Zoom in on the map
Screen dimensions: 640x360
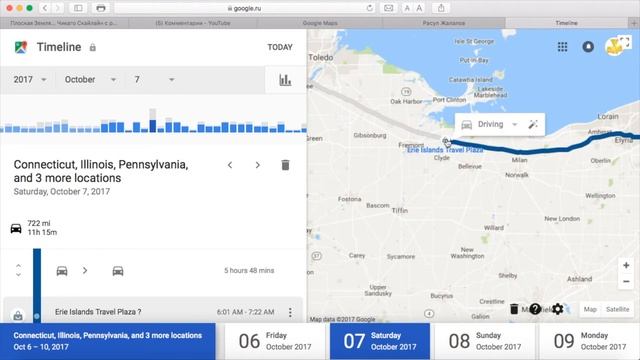tap(626, 265)
